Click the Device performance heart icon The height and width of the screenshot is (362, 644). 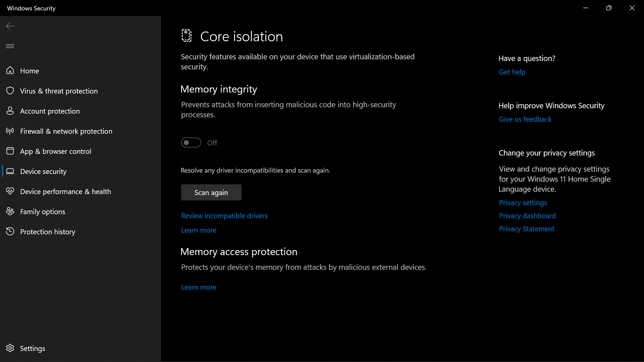[x=10, y=191]
